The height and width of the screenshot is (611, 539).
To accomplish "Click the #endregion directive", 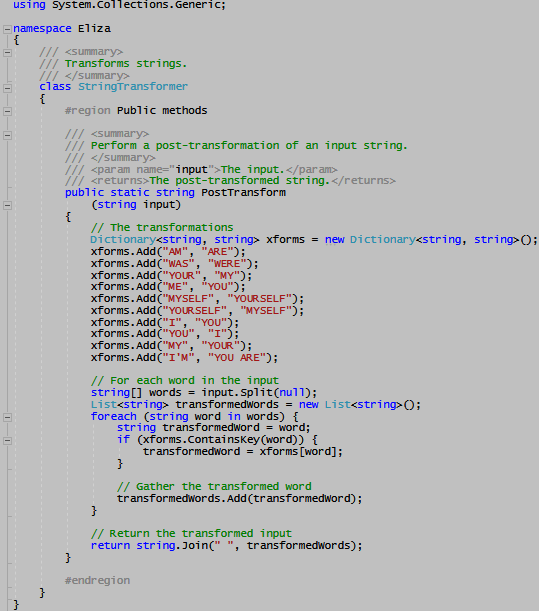I will pyautogui.click(x=97, y=581).
